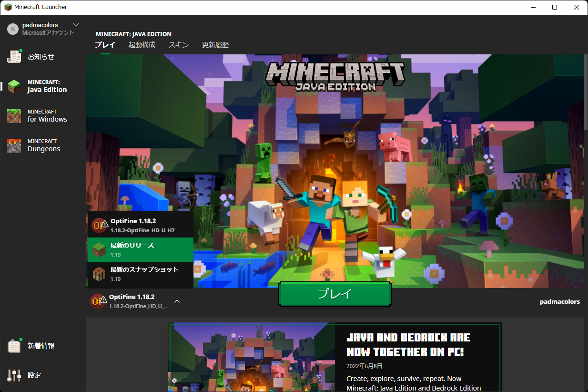
Task: Click news date 2022年6月8日
Action: [364, 366]
